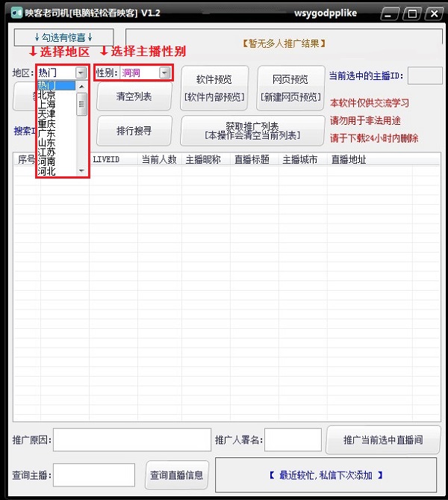Viewport: 448px width, 500px height.
Task: Click the LIVEID column header
Action: click(113, 159)
